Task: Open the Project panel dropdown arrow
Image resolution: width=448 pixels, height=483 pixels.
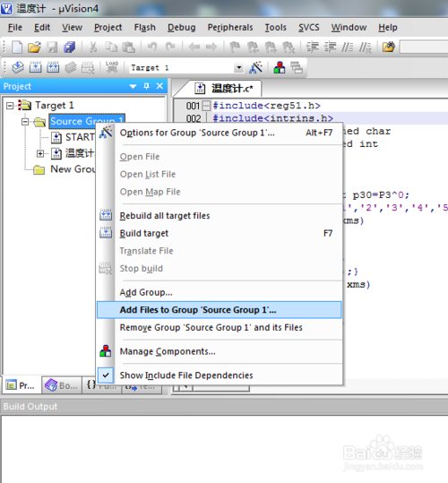Action: (133, 86)
